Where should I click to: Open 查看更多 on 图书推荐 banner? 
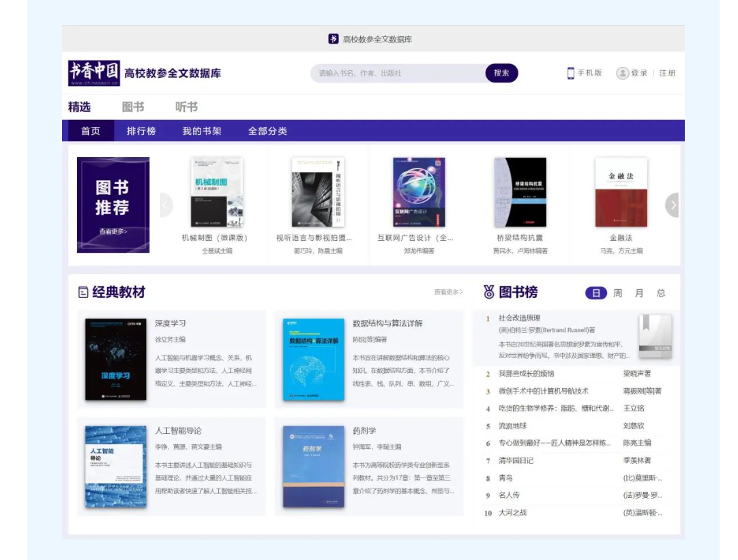pyautogui.click(x=113, y=231)
